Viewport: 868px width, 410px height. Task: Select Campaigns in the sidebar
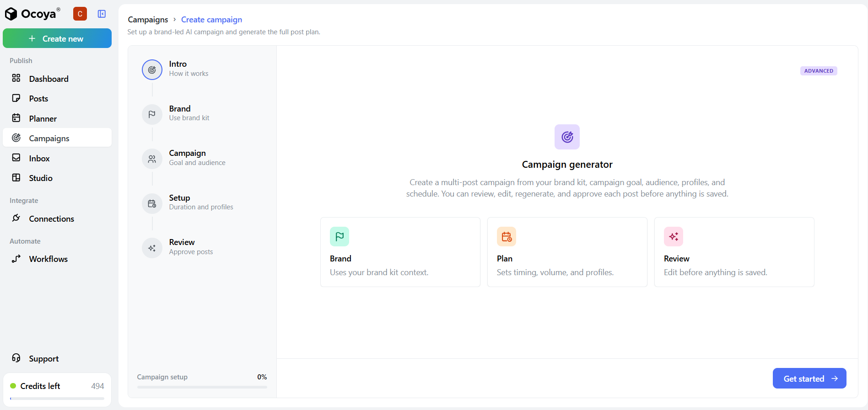point(57,138)
